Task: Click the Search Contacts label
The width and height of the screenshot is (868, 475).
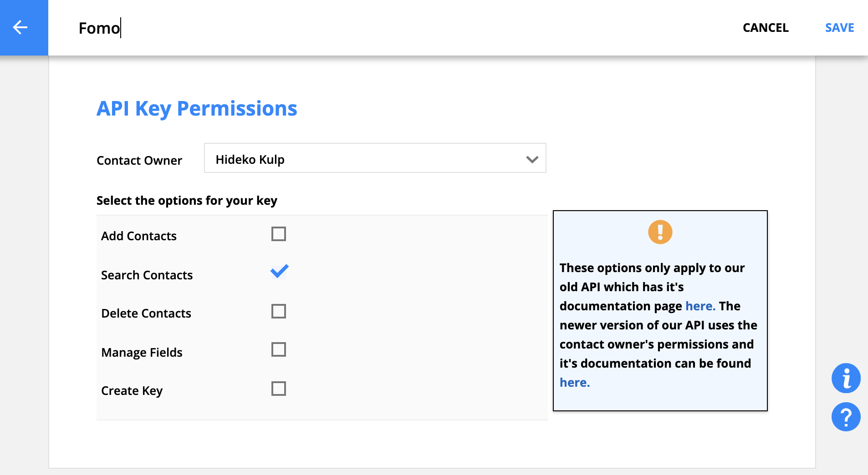Action: tap(147, 275)
